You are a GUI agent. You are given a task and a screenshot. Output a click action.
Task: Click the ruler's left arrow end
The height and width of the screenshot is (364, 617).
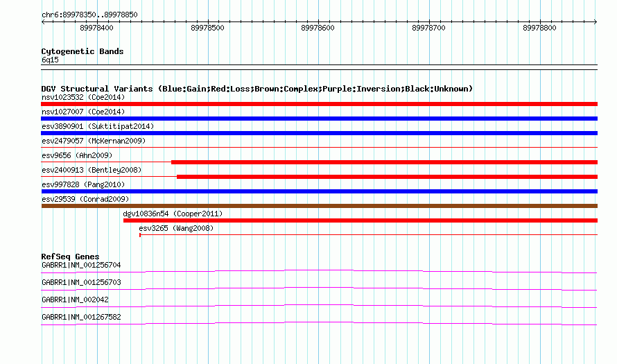coord(43,22)
